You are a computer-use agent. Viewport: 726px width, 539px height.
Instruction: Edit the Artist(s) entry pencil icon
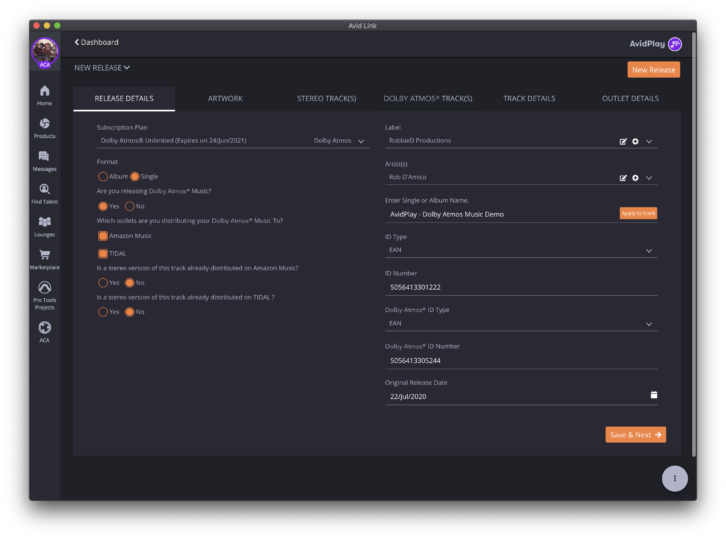623,178
